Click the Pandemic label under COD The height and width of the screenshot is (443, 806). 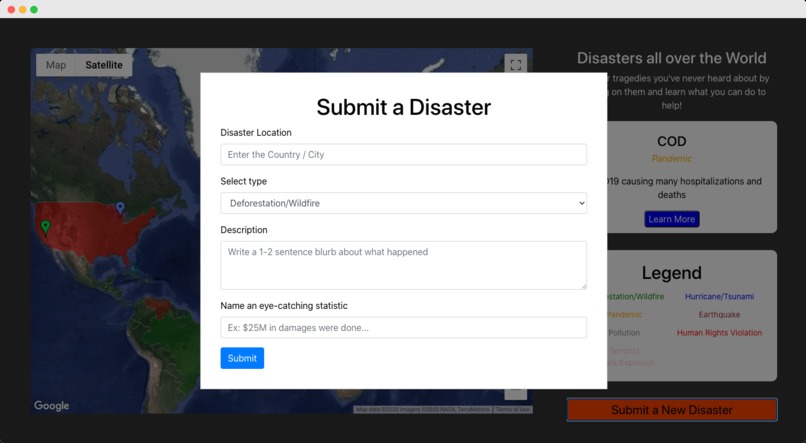671,159
